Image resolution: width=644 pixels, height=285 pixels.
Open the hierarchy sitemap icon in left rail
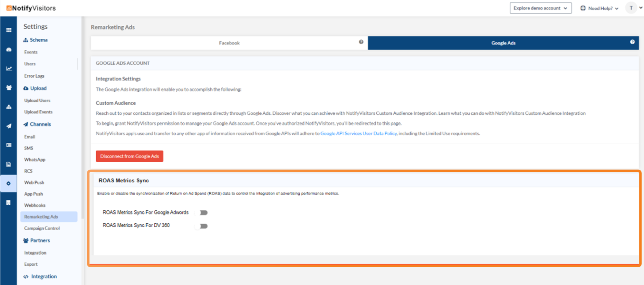coord(9,107)
